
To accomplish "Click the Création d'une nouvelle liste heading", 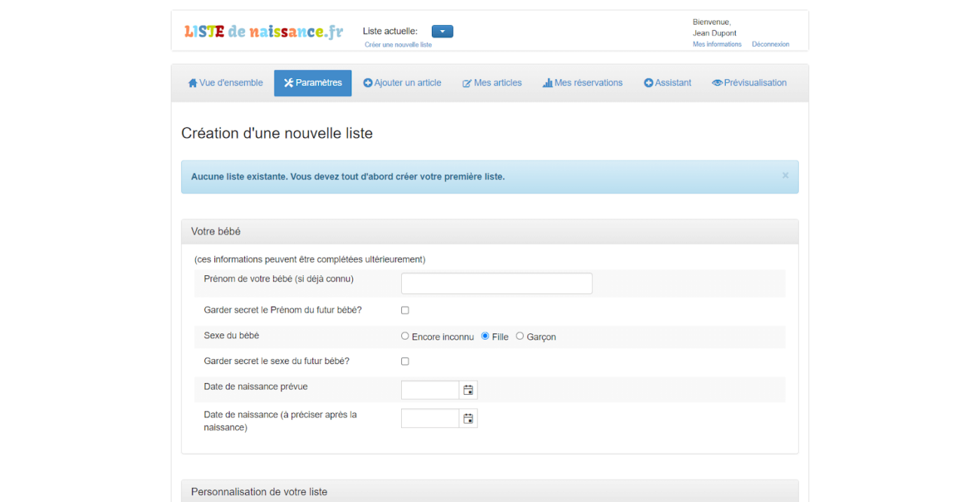I will (x=277, y=133).
